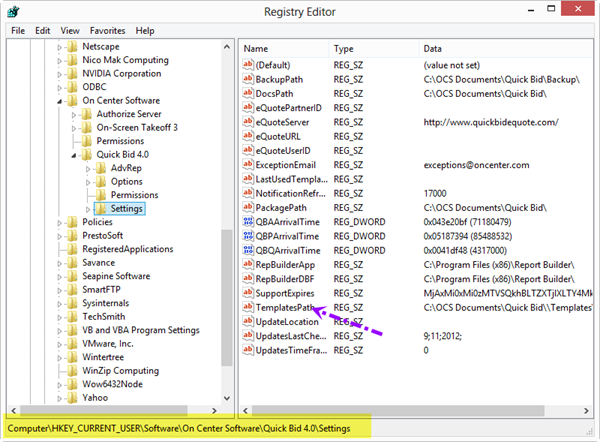Click the folder icon of Settings key
This screenshot has width=600, height=442.
coord(101,209)
